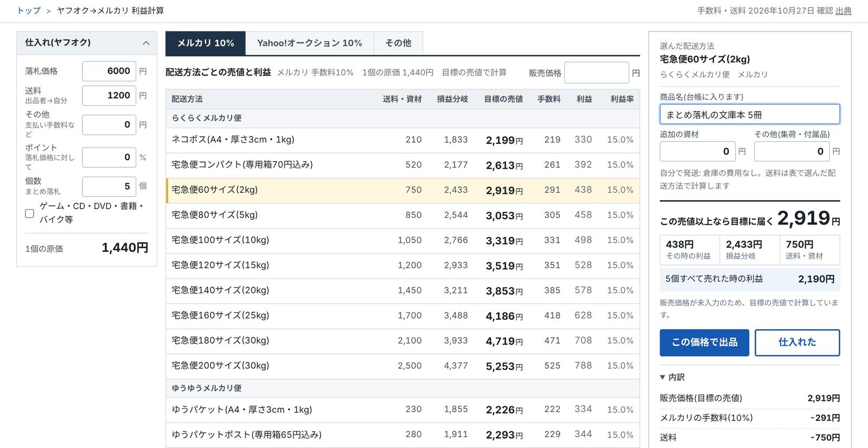Click the 目標の売値 column header
The image size is (868, 448).
pyautogui.click(x=503, y=99)
